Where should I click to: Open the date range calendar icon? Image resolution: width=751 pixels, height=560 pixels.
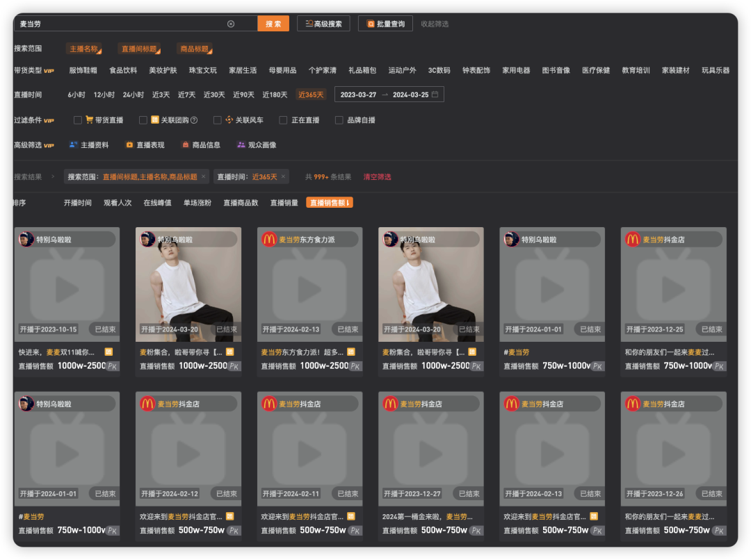(x=435, y=94)
